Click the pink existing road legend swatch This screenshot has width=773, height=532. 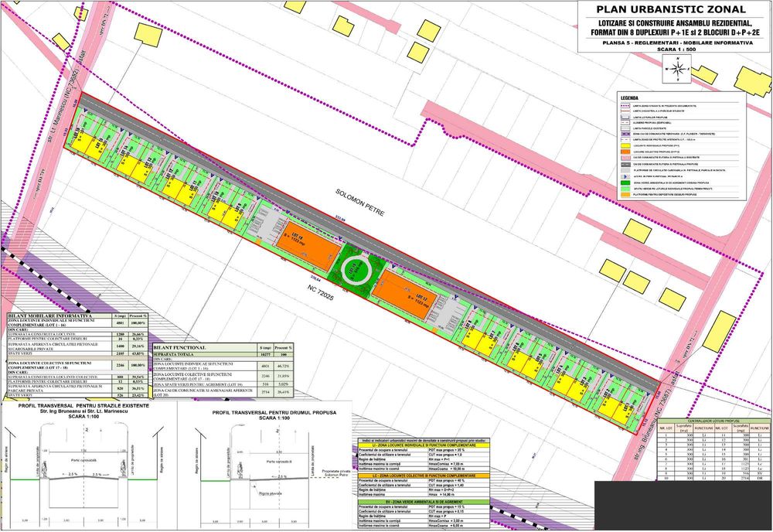point(625,158)
